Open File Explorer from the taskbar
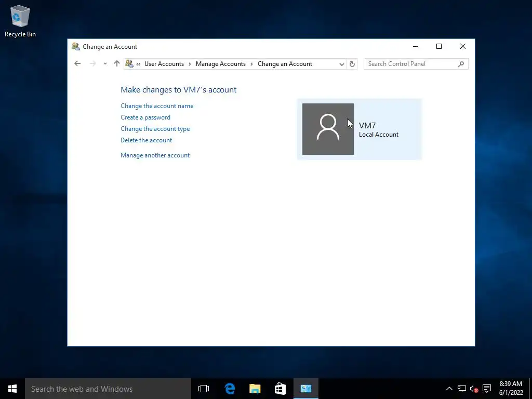The width and height of the screenshot is (532, 399). click(255, 389)
